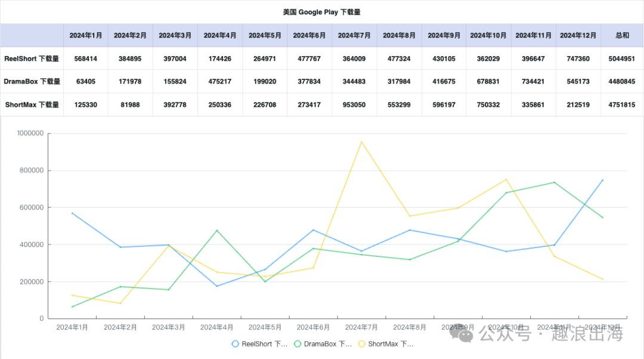This screenshot has width=644, height=359.
Task: Select cell with value 596197
Action: 444,105
